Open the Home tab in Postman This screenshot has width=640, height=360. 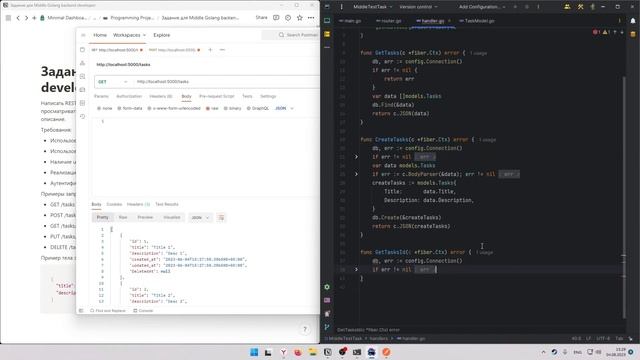100,35
